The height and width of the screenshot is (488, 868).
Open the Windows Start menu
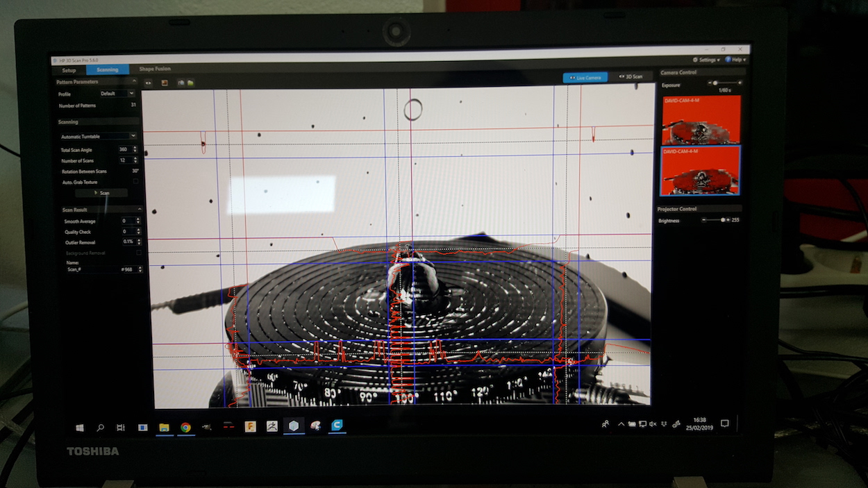tap(79, 426)
